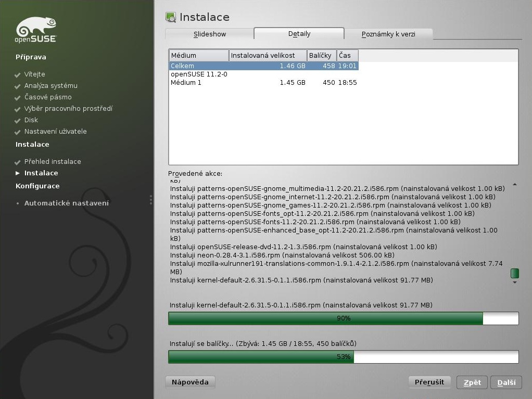Click the enhanced_base_opt pattern log line
Image resolution: width=532 pixels, height=399 pixels.
tap(334, 234)
